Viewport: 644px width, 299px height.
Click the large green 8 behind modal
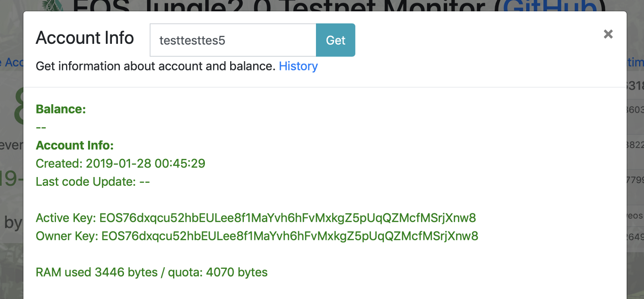point(18,107)
